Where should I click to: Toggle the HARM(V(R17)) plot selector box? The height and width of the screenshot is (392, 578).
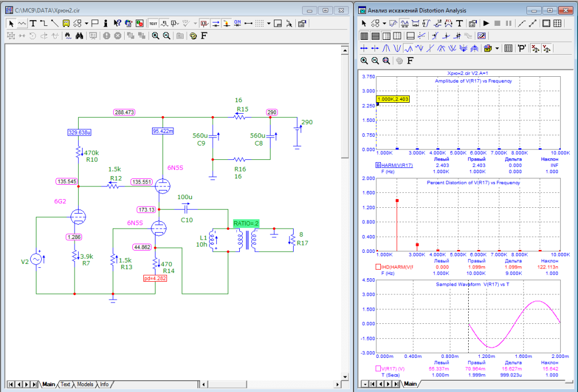[x=379, y=165]
